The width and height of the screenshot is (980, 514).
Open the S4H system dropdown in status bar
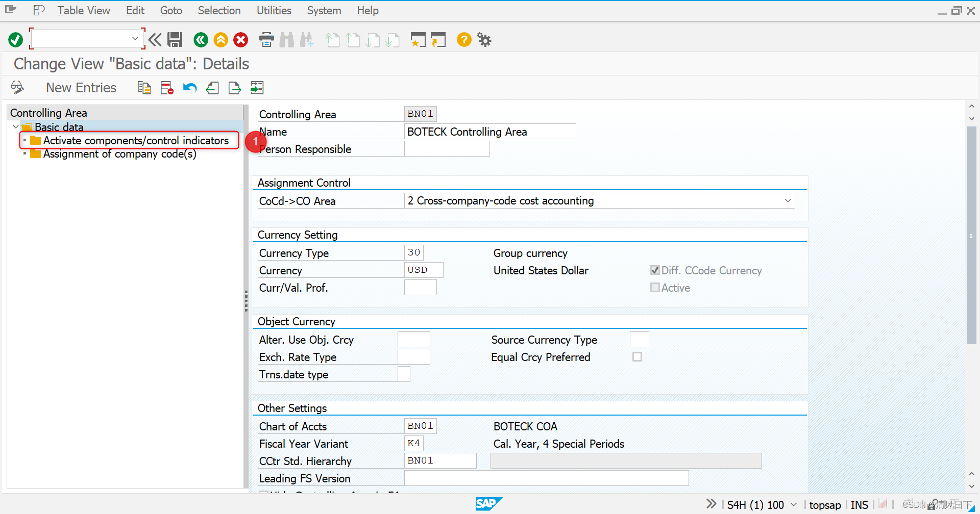click(794, 505)
